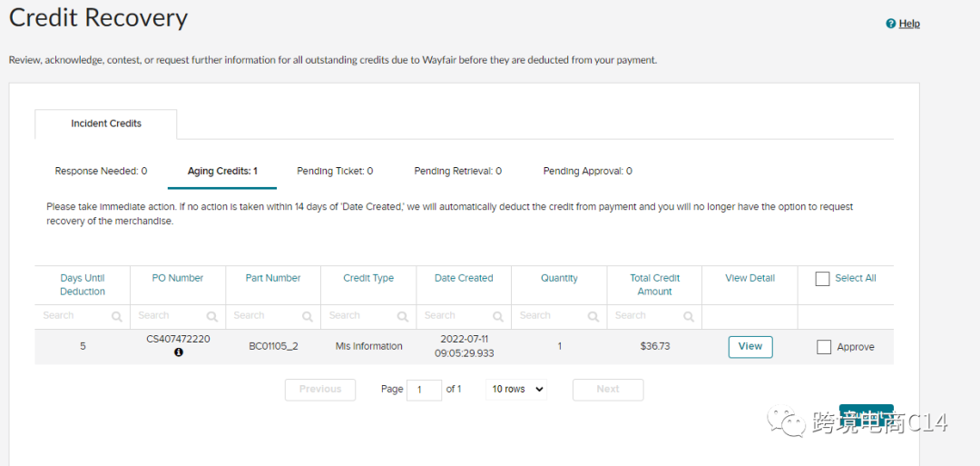Click the Help question mark icon
Screen dimensions: 980x466
891,24
